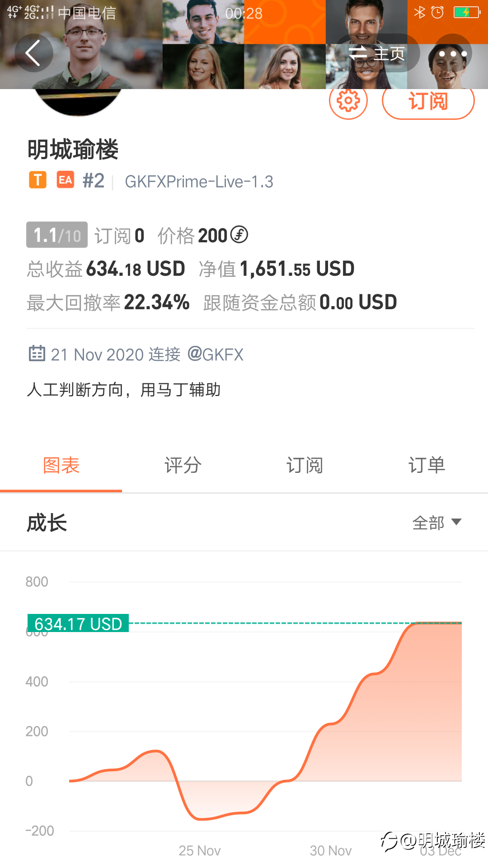Switch to the 评分 tab
This screenshot has width=488, height=868.
(183, 465)
